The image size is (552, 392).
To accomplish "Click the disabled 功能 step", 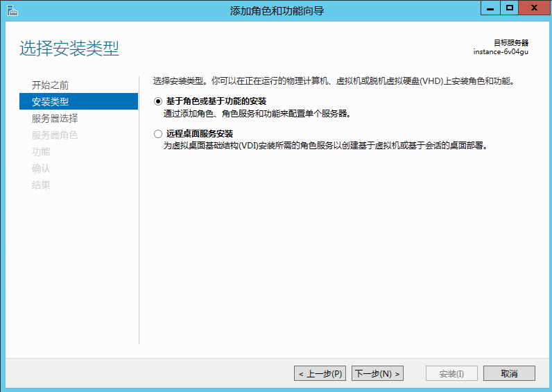I will (x=41, y=151).
